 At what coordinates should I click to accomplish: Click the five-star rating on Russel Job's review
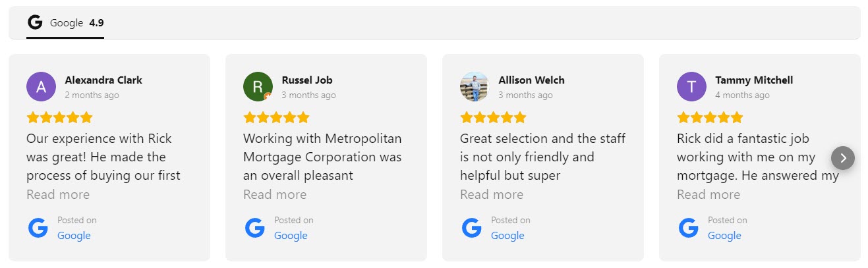276,118
